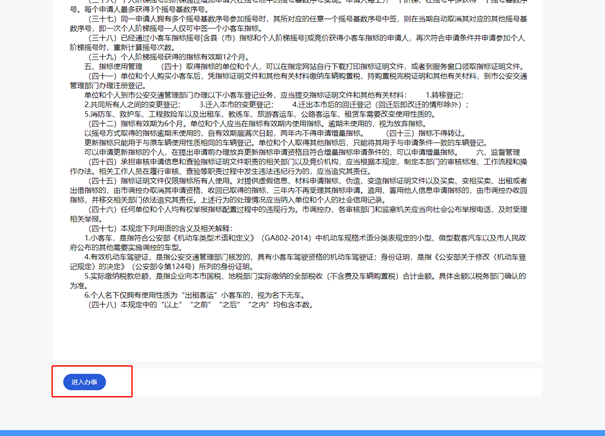Click the blue 进入办事 button
605x436 pixels.
click(x=84, y=382)
